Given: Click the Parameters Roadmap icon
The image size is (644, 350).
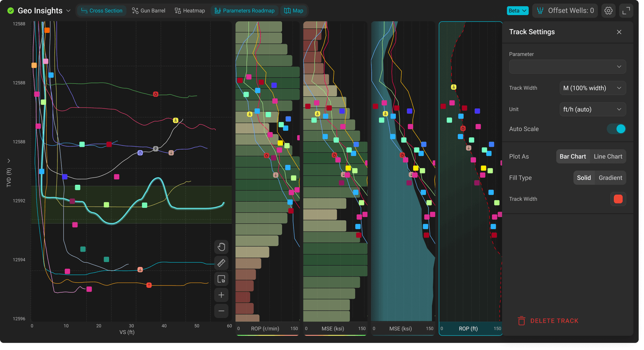Looking at the screenshot, I should tap(218, 11).
